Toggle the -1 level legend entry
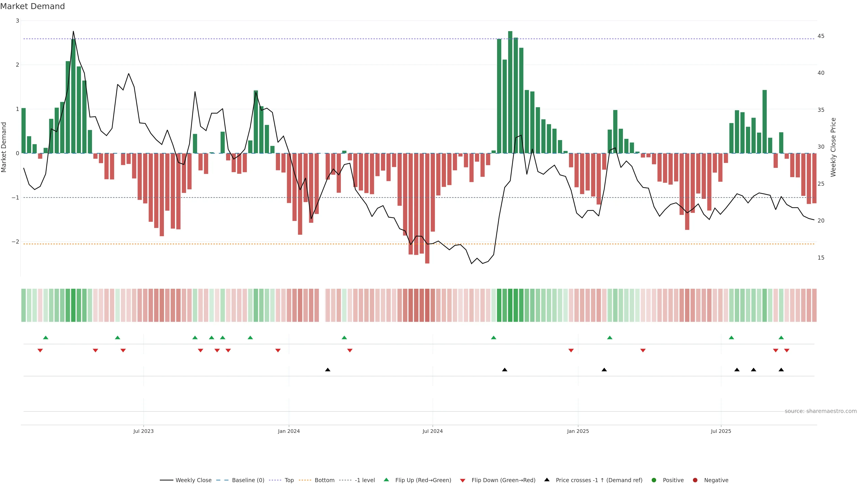The image size is (868, 488). [365, 480]
